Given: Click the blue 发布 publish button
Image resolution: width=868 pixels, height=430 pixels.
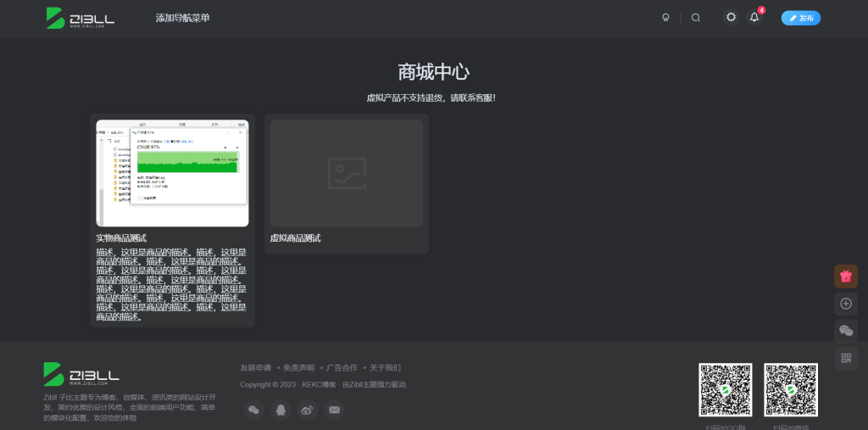Looking at the screenshot, I should (800, 18).
